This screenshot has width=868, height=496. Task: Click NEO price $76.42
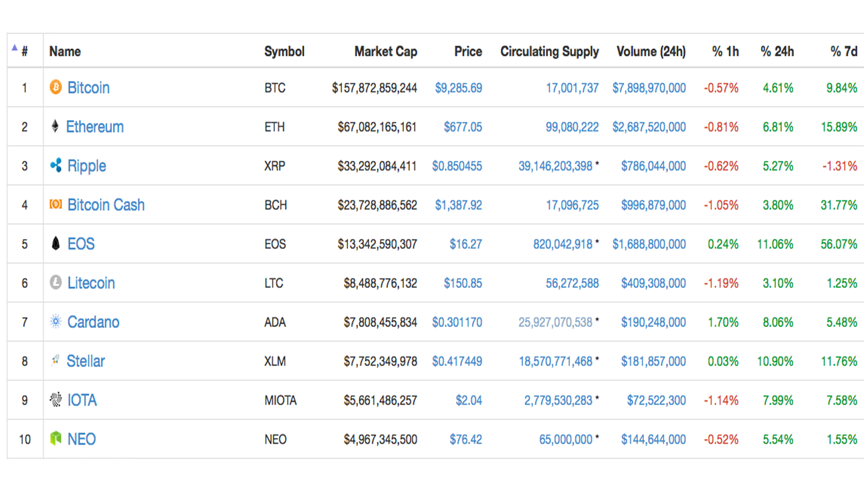click(466, 439)
